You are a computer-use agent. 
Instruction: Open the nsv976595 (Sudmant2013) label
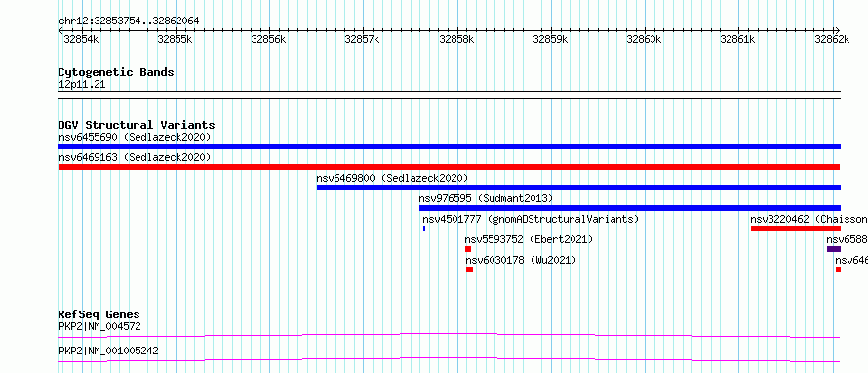(486, 198)
